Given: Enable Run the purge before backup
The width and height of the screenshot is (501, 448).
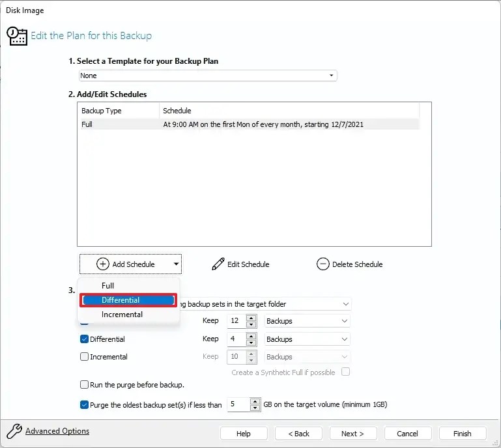Looking at the screenshot, I should [x=84, y=385].
